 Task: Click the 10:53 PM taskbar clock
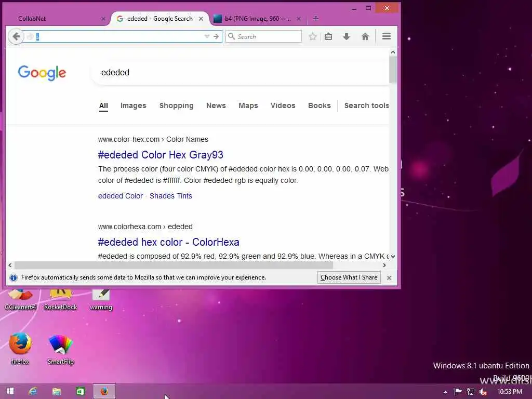510,392
